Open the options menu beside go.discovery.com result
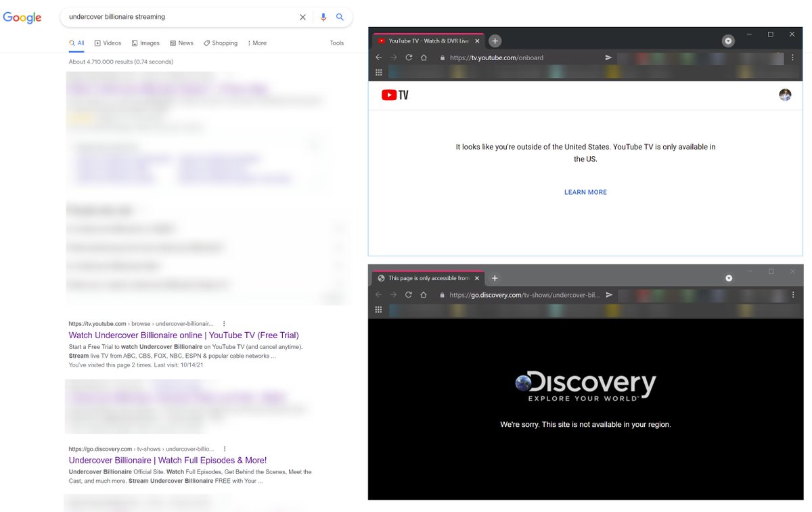This screenshot has width=812, height=512. (224, 449)
